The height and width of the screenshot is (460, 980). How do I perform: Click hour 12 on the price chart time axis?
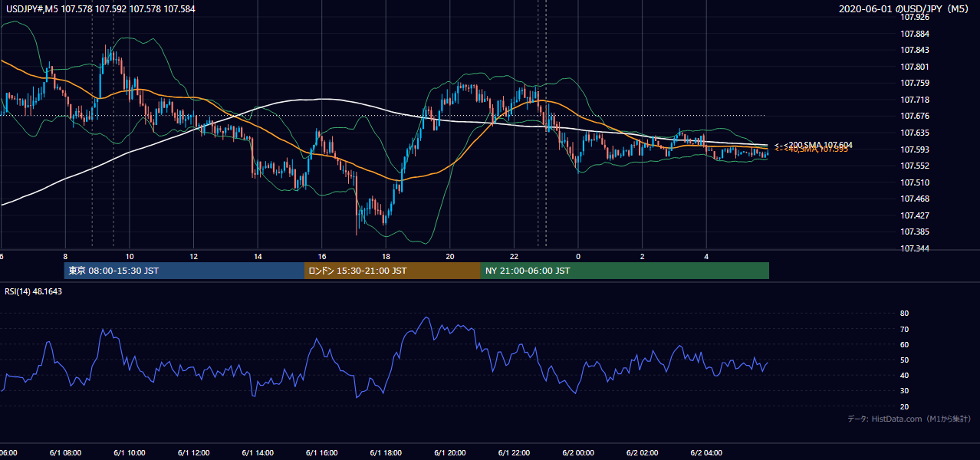click(x=194, y=256)
